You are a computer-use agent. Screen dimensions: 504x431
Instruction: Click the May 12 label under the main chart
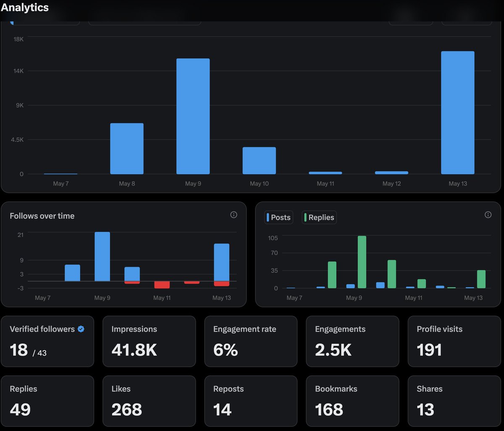click(x=391, y=184)
